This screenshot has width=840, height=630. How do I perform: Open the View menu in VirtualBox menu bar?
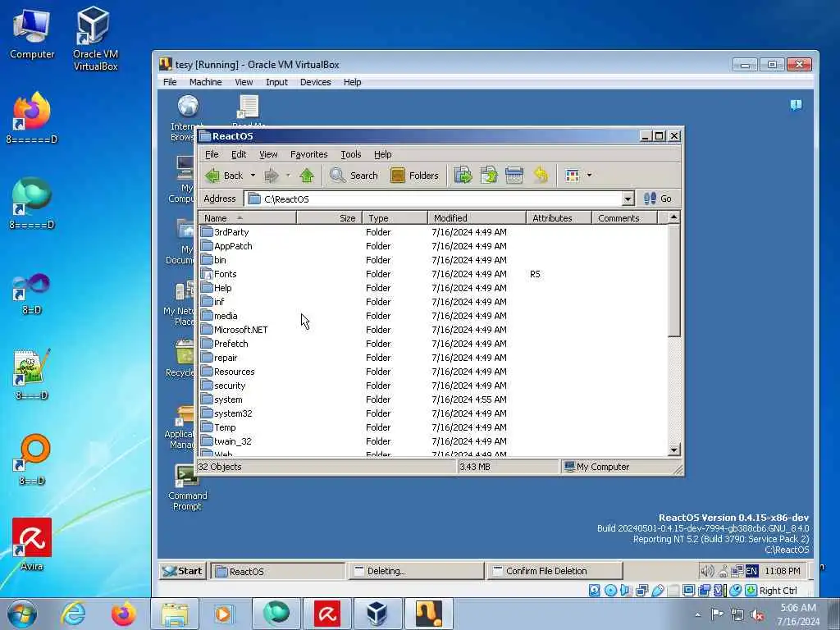243,82
